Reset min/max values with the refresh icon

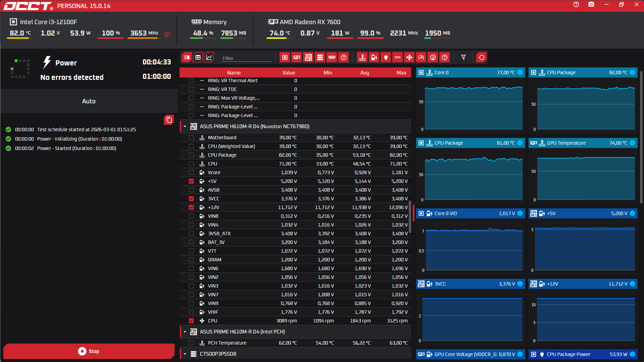pyautogui.click(x=482, y=57)
